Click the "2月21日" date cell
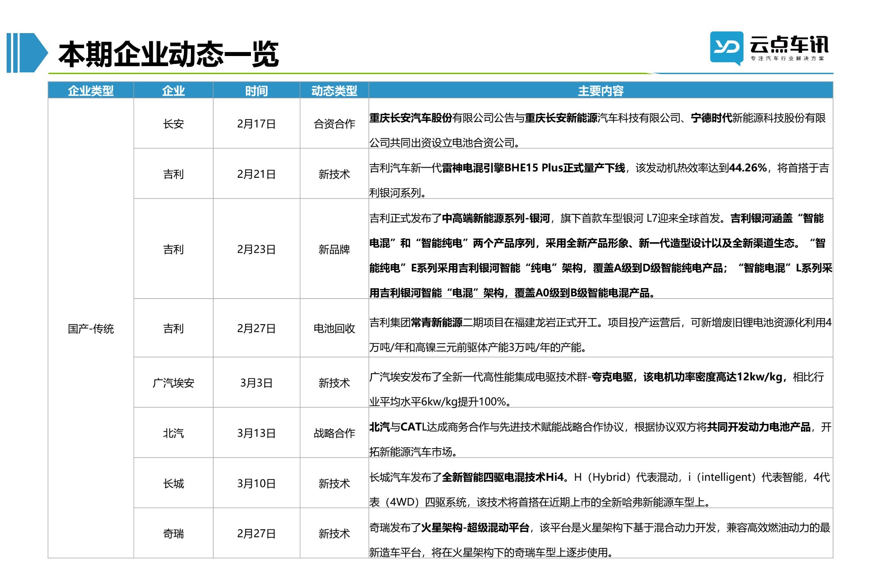 257,174
